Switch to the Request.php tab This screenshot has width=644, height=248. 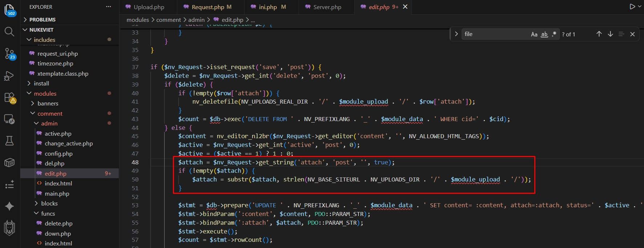tap(208, 7)
